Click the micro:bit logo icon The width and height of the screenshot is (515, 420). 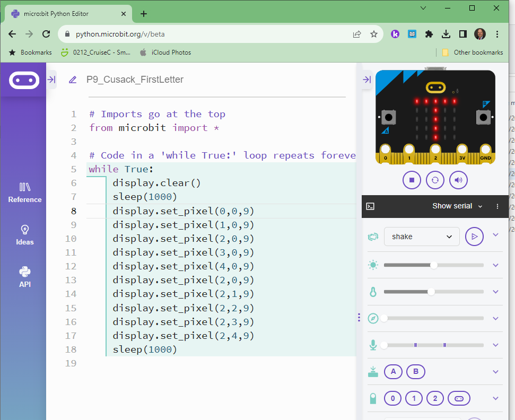click(24, 81)
